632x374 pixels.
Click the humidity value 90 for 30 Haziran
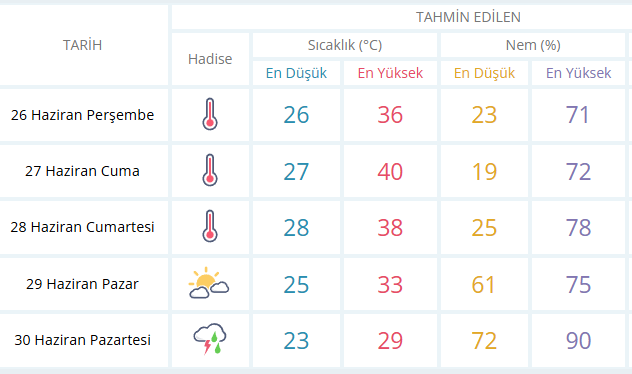pos(578,341)
